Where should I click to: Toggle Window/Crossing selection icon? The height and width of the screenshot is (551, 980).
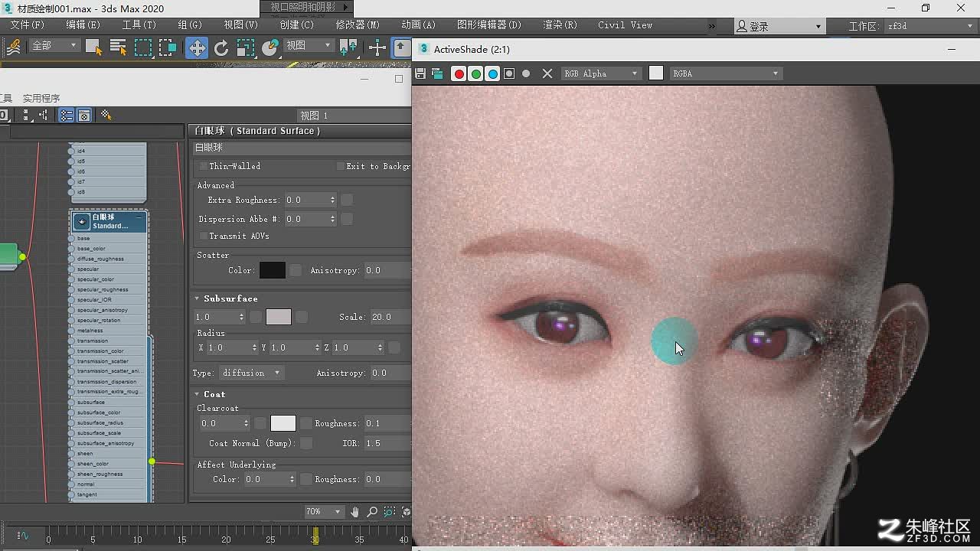coord(168,47)
